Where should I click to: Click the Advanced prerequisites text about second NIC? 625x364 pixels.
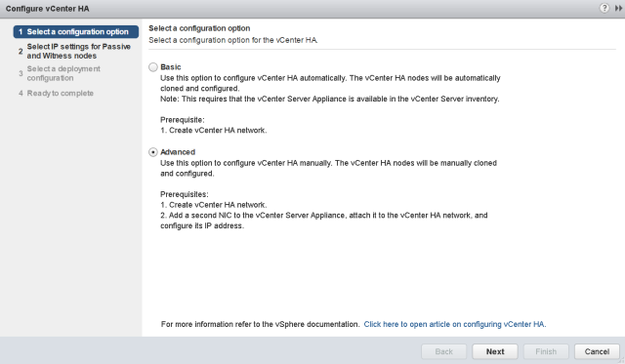[323, 221]
